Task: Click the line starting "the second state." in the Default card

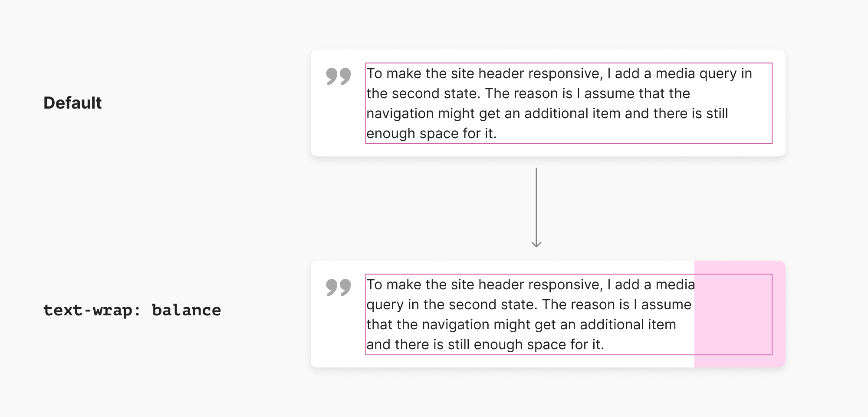Action: (x=528, y=93)
